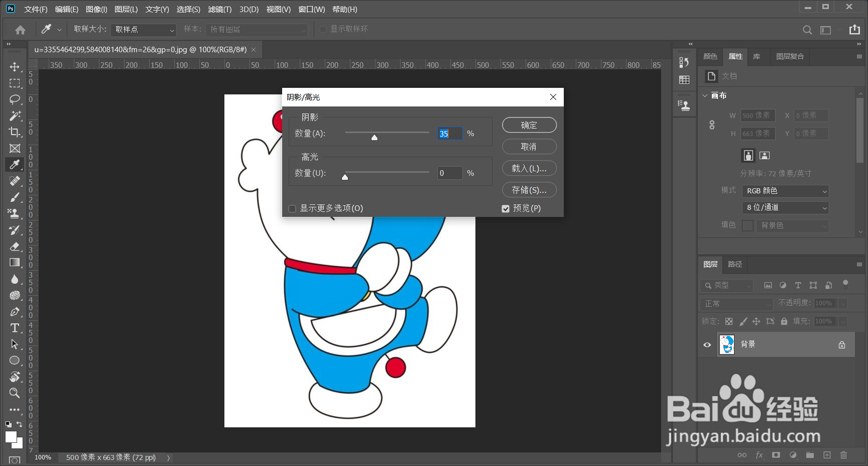This screenshot has height=466, width=868.
Task: Select portrait canvas orientation
Action: point(748,156)
